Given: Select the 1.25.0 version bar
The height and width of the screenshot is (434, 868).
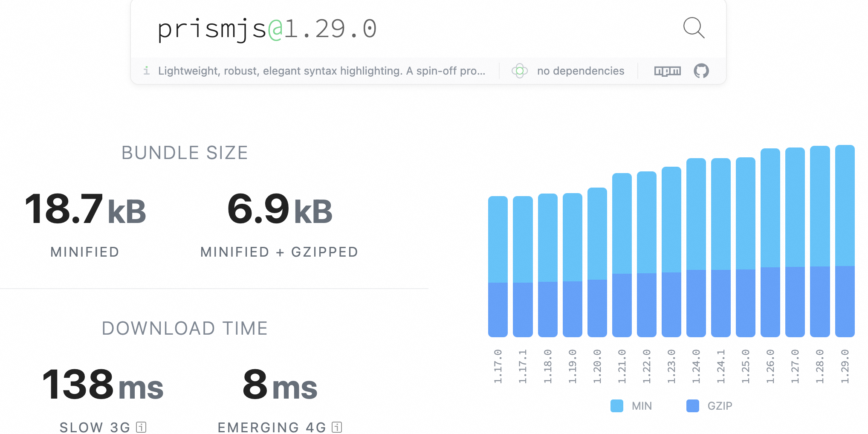Looking at the screenshot, I should (746, 247).
